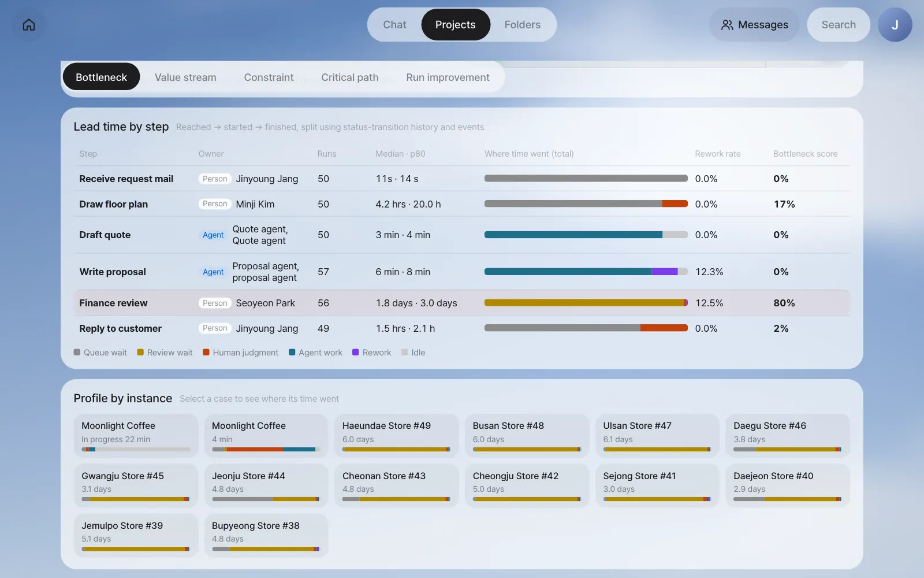Open the Search field

click(839, 25)
